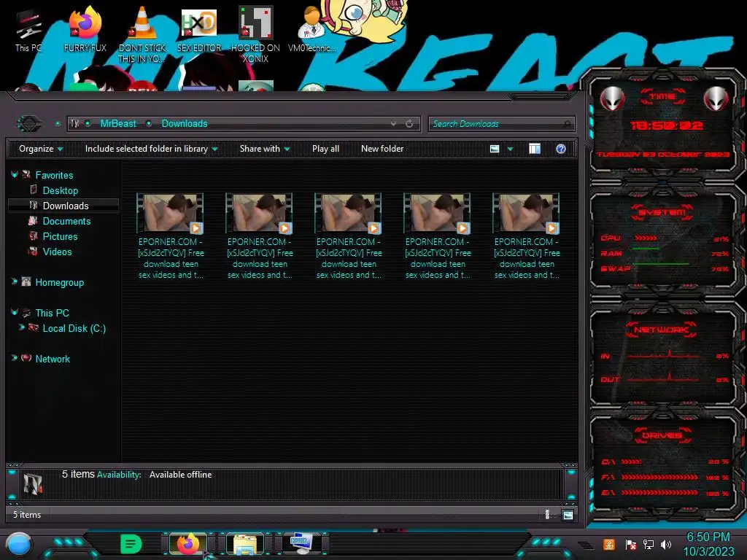Open the computer monitor app on taskbar

pos(301,544)
